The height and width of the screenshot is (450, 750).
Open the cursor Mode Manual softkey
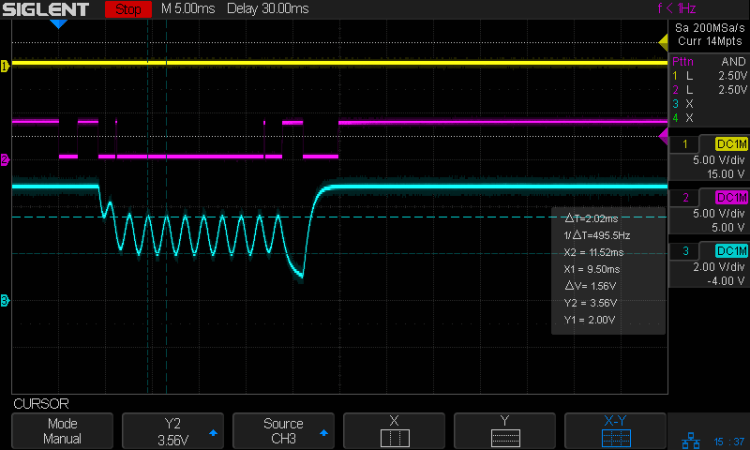pyautogui.click(x=62, y=431)
